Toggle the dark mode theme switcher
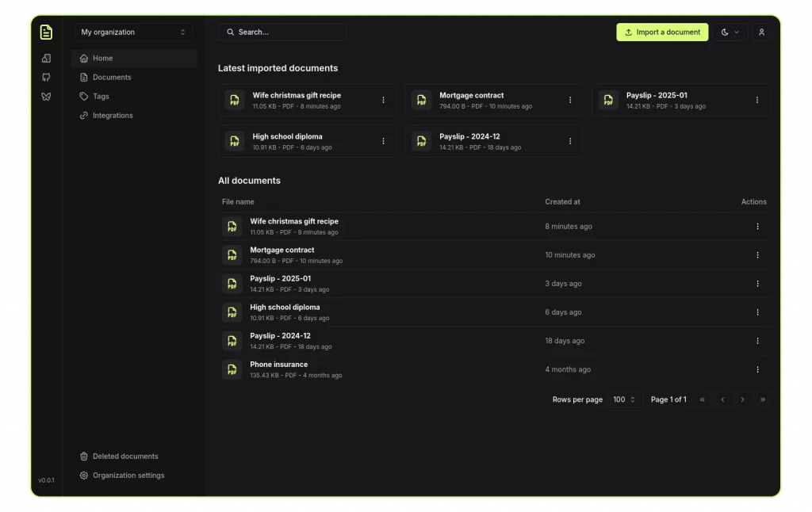Image resolution: width=812 pixels, height=512 pixels. coord(730,32)
